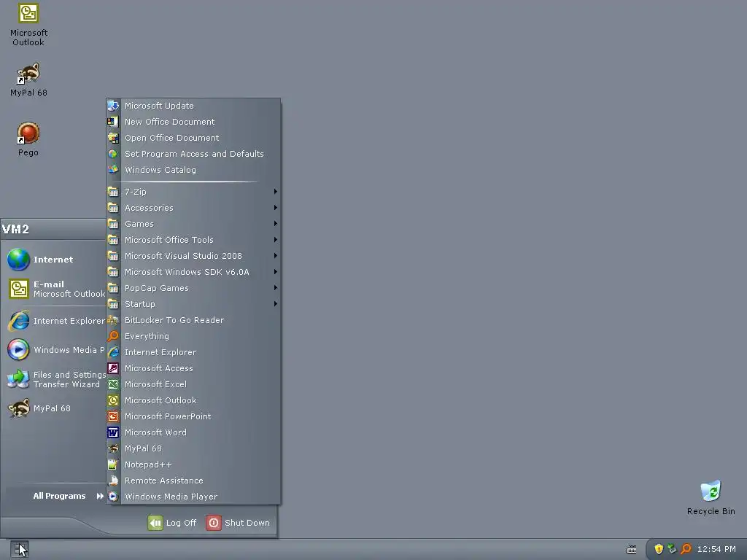Choose MyPal 68 in the programs list

tap(193, 448)
